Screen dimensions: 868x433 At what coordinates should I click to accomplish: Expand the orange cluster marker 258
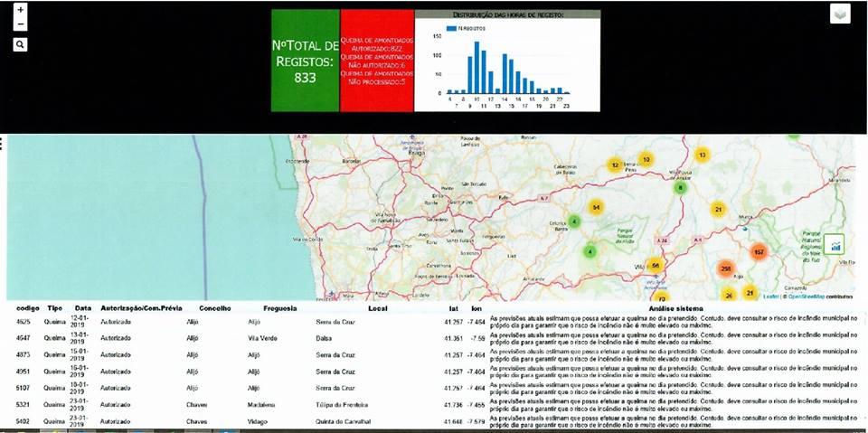(x=725, y=269)
